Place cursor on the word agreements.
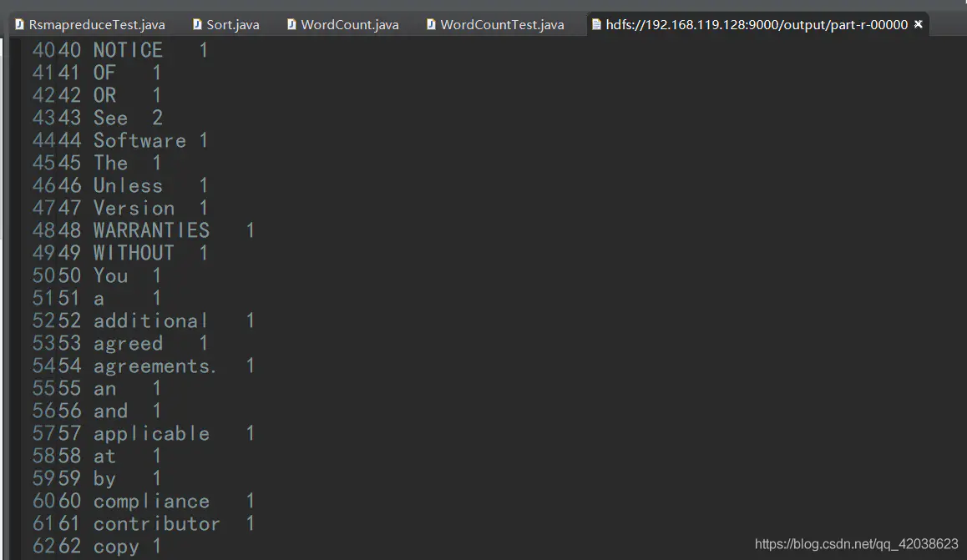This screenshot has width=967, height=560. coord(154,366)
